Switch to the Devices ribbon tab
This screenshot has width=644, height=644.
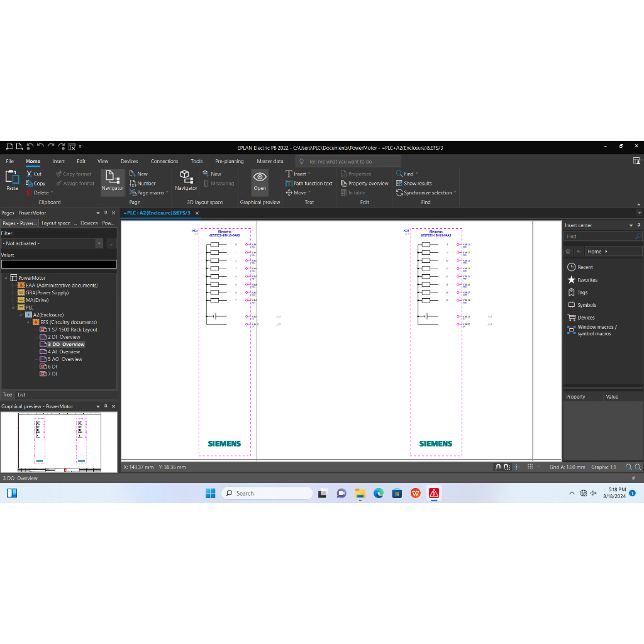point(129,161)
